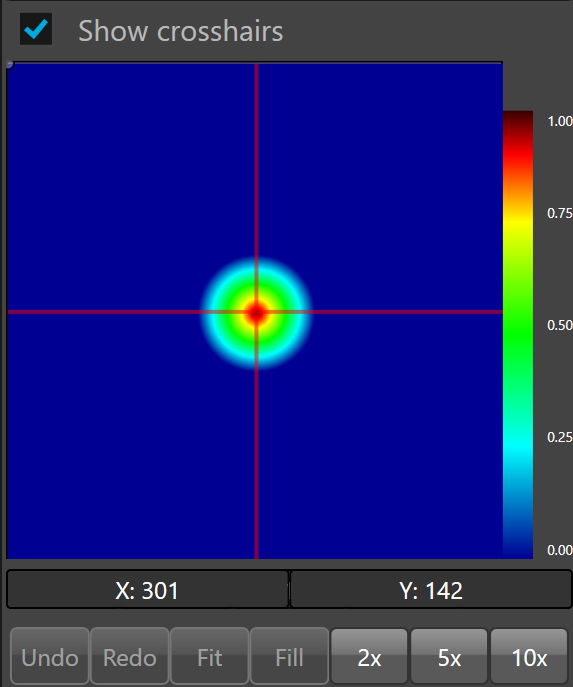This screenshot has width=573, height=687.
Task: Click the dark red top of the color bar
Action: [x=518, y=119]
